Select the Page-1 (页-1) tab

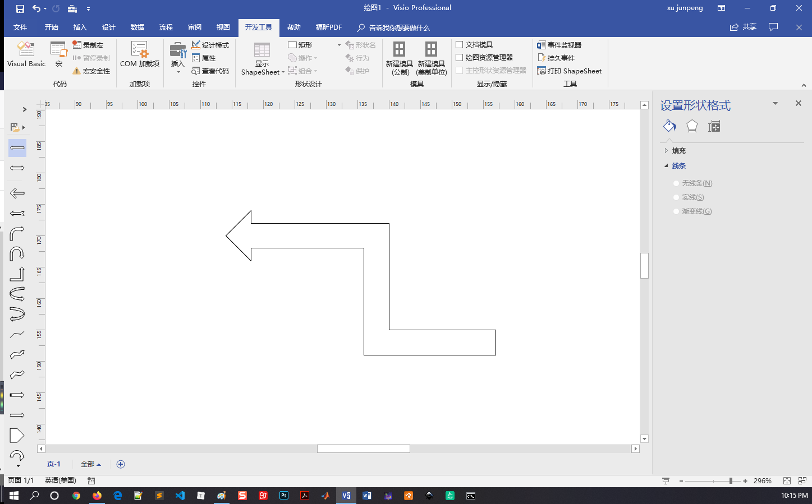[54, 464]
